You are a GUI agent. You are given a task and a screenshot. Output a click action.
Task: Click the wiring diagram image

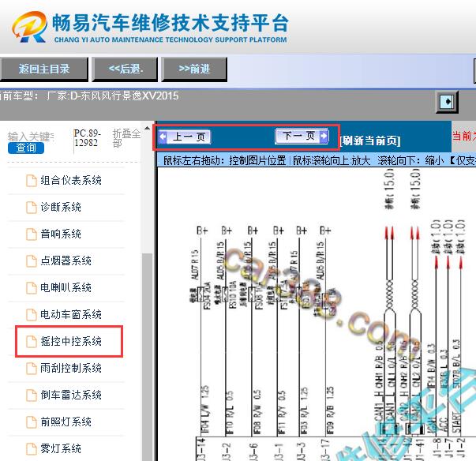pyautogui.click(x=317, y=314)
